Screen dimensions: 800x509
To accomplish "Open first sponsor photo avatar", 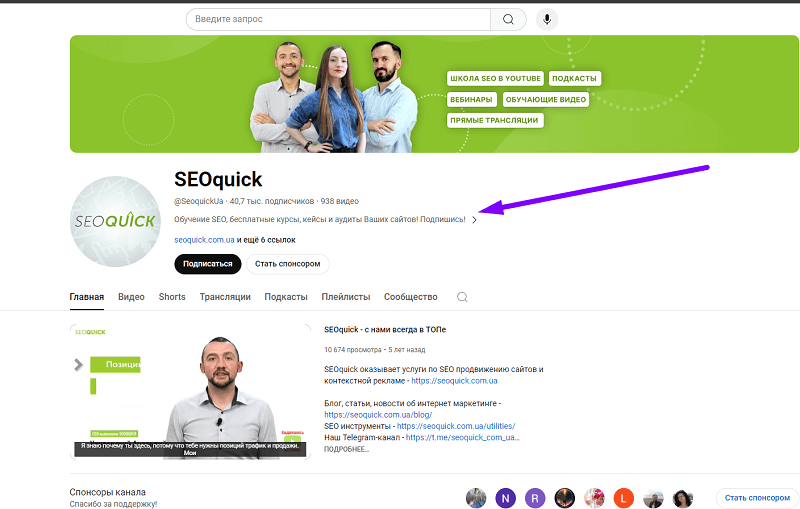I will click(x=476, y=498).
